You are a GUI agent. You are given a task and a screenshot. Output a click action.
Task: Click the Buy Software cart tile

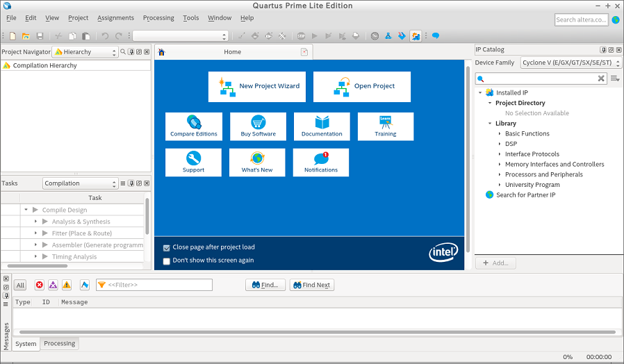coord(258,126)
